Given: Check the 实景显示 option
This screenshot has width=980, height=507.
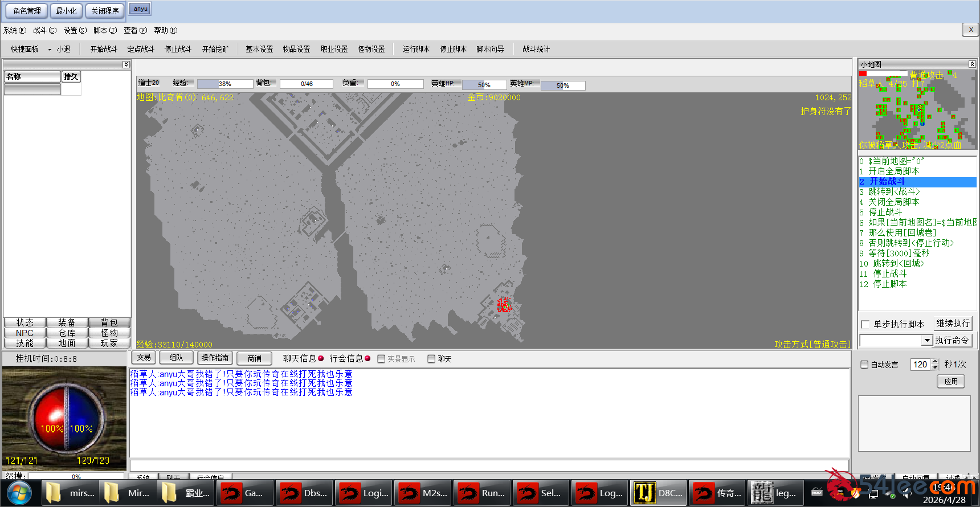Looking at the screenshot, I should [x=381, y=359].
